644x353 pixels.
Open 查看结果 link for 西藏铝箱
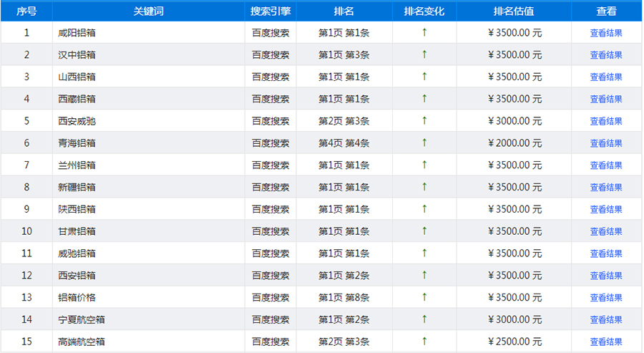(x=606, y=99)
